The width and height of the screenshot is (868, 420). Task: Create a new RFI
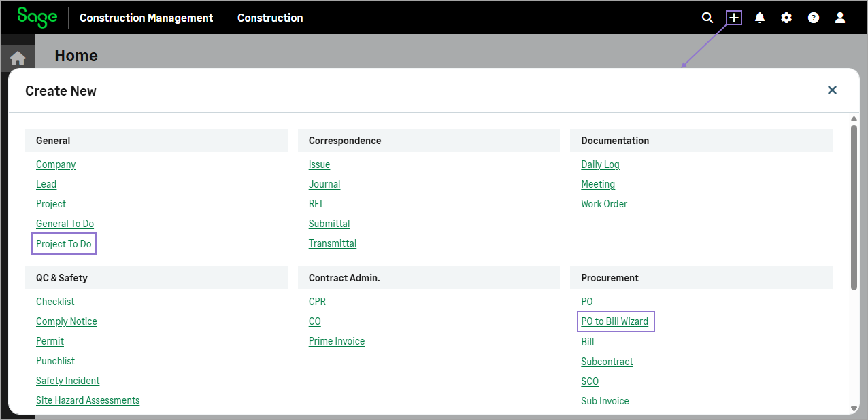point(315,204)
